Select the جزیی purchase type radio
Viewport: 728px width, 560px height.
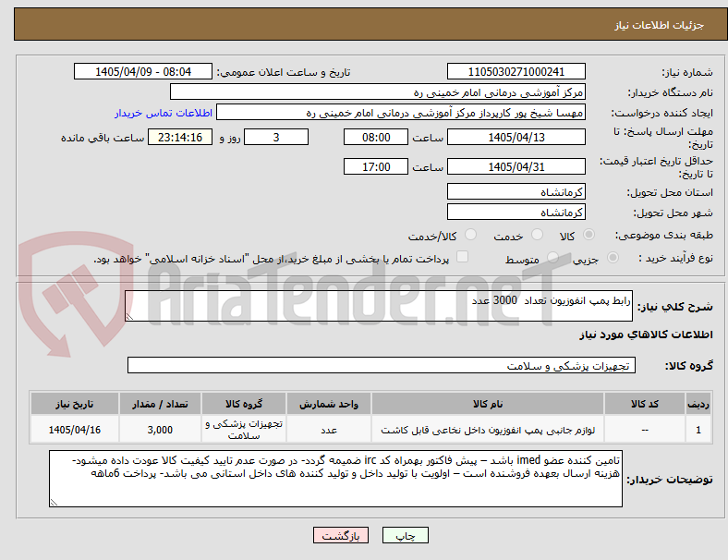(613, 257)
